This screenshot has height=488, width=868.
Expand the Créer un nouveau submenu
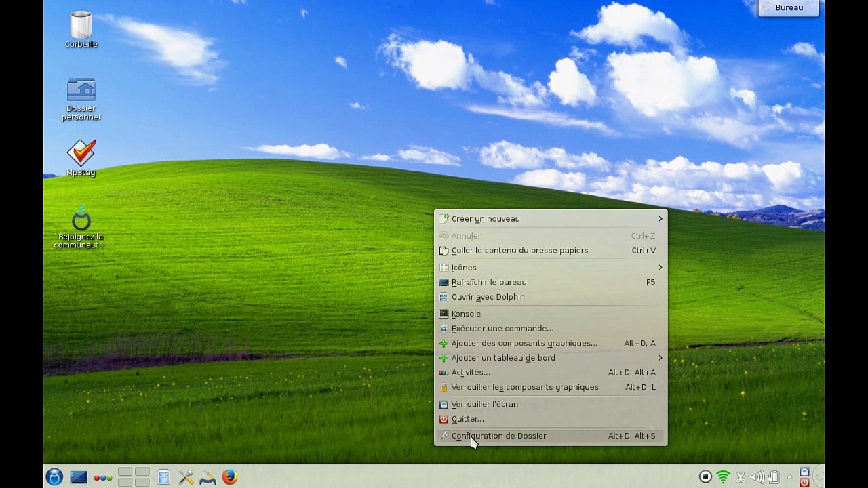550,218
